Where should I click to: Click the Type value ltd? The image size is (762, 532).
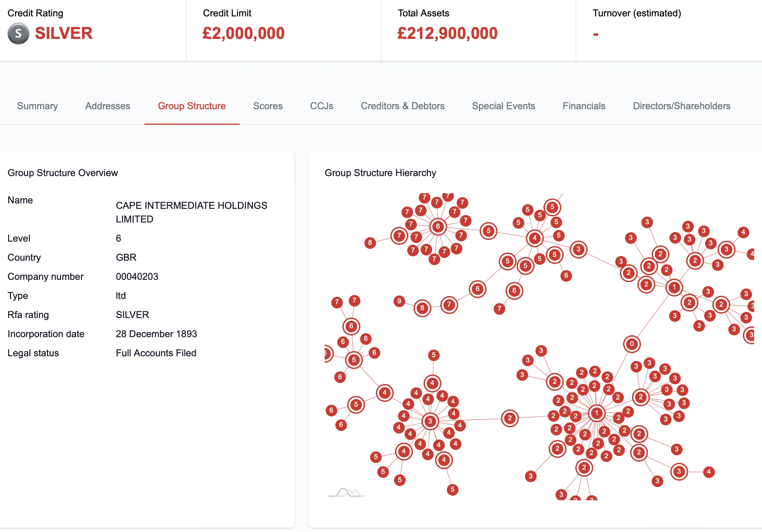click(121, 296)
